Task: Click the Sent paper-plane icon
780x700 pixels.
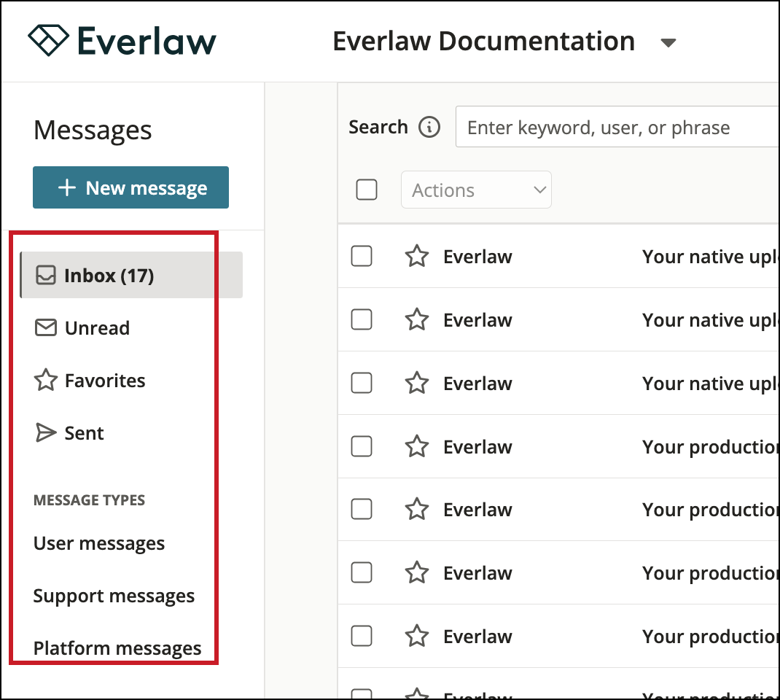Action: click(x=46, y=433)
